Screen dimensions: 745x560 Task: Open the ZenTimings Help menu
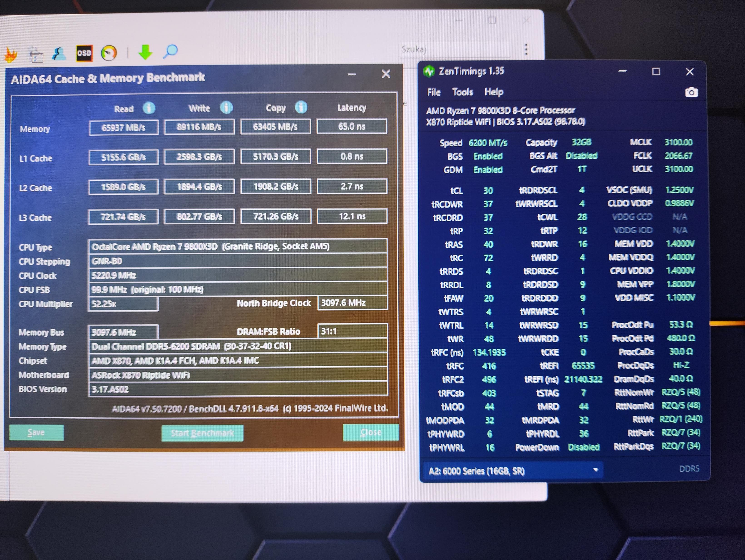494,92
